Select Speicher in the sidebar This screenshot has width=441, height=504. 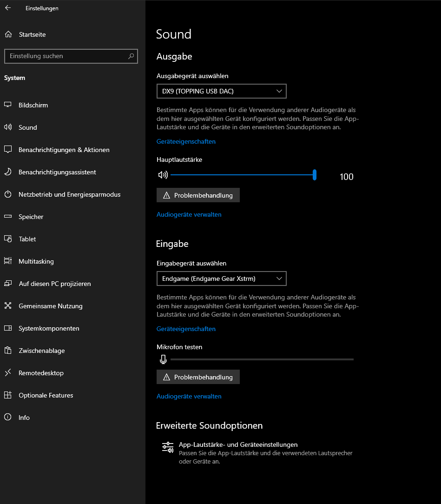[31, 217]
